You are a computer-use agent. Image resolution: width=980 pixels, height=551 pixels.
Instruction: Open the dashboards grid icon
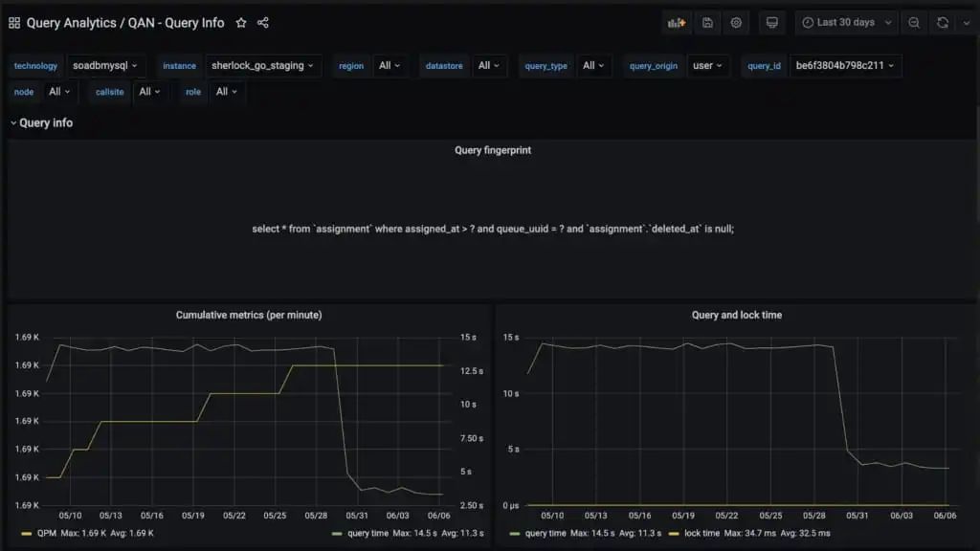click(x=14, y=23)
